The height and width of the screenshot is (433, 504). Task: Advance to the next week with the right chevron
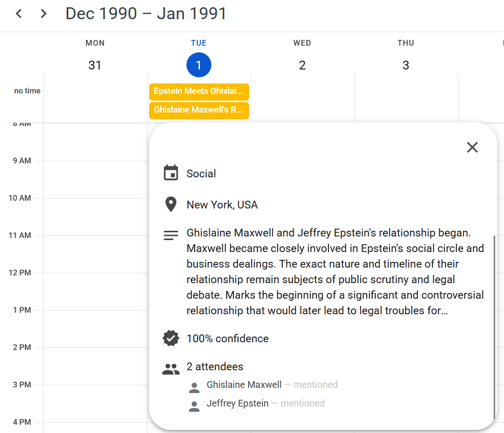coord(44,14)
